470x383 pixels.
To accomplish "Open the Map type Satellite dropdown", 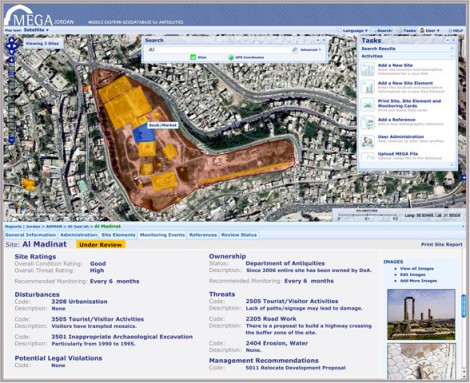I will click(36, 30).
